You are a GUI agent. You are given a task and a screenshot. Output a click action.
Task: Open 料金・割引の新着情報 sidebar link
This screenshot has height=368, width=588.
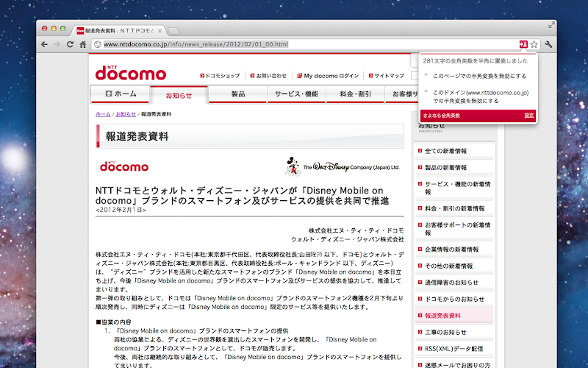[454, 208]
